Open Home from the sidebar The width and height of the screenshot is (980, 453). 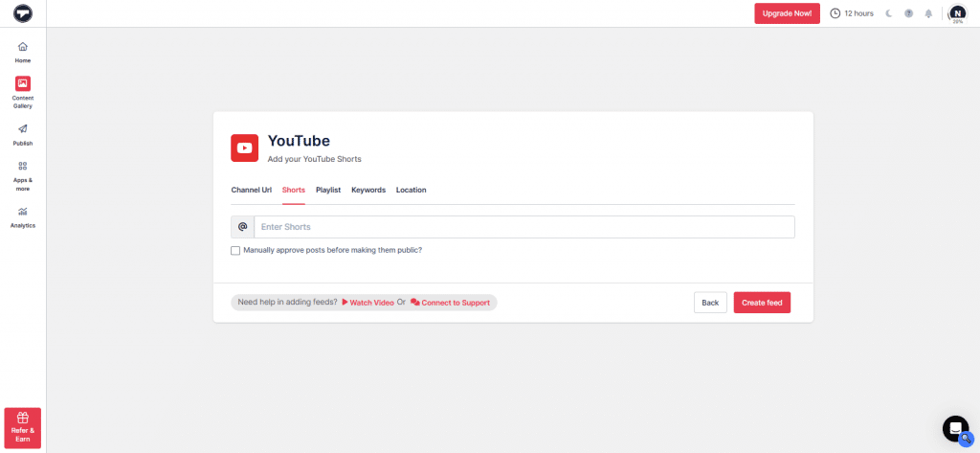(x=23, y=52)
